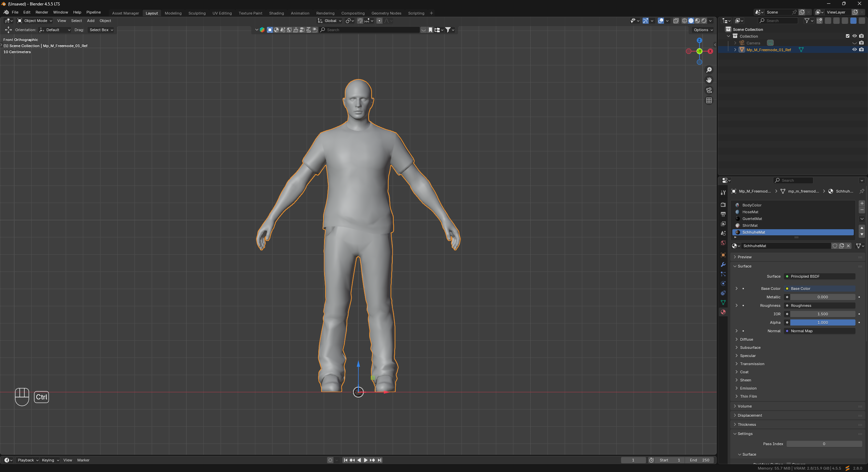Disable Mp_M_Freemode_01_Ref render visibility camera icon

click(861, 50)
